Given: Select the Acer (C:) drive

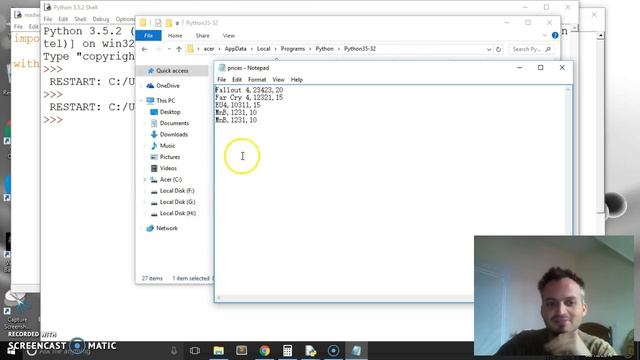Looking at the screenshot, I should [x=171, y=180].
